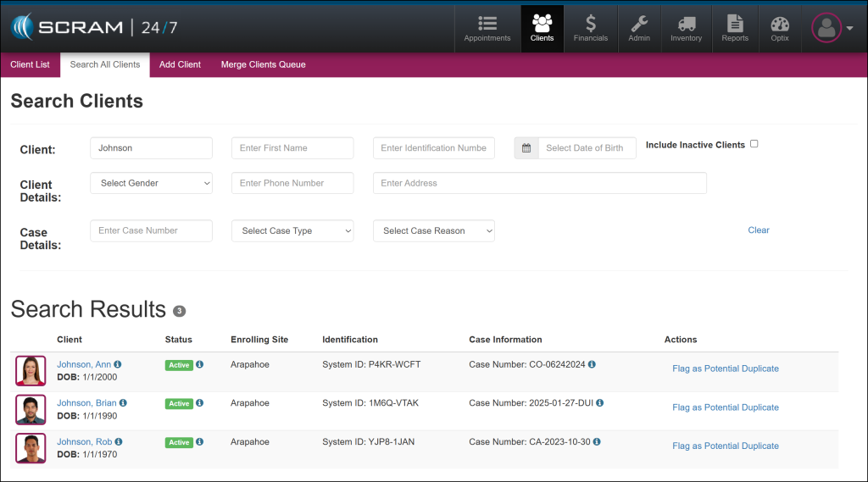Open Financials dollar sign icon
Viewport: 868px width, 482px height.
click(x=590, y=24)
